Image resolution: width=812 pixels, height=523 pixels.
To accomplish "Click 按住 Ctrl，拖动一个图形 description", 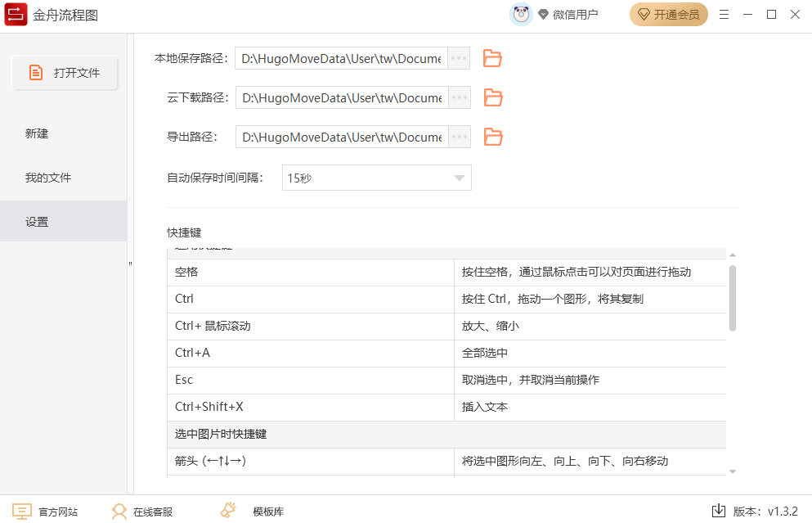I will tap(590, 299).
